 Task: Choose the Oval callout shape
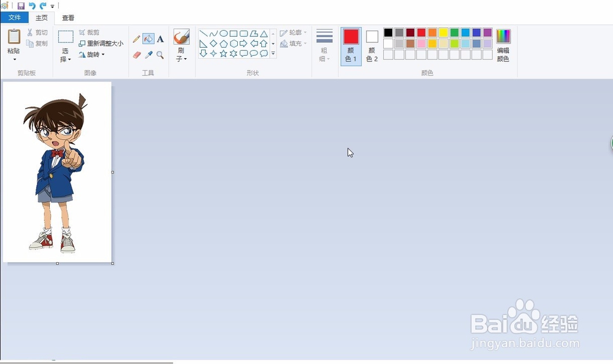coord(254,53)
